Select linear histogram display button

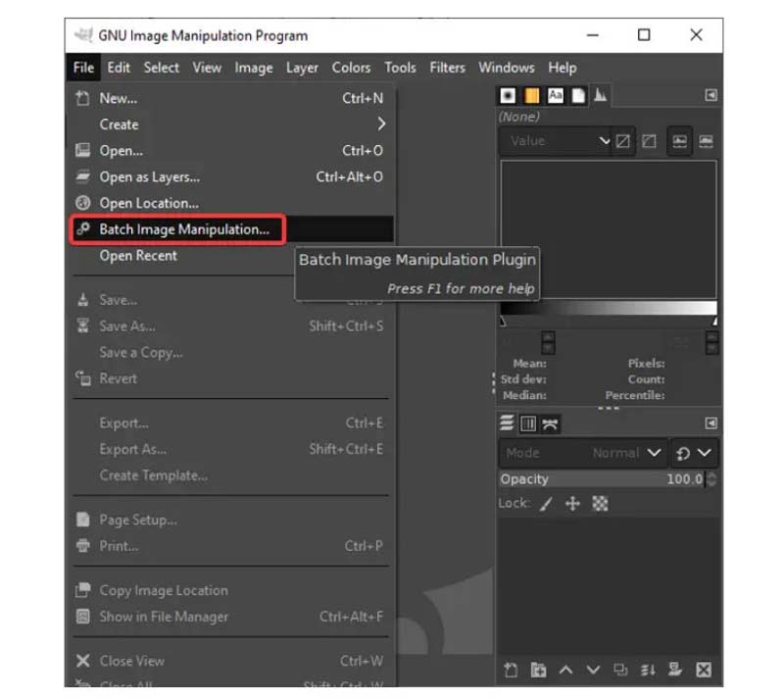tap(623, 141)
